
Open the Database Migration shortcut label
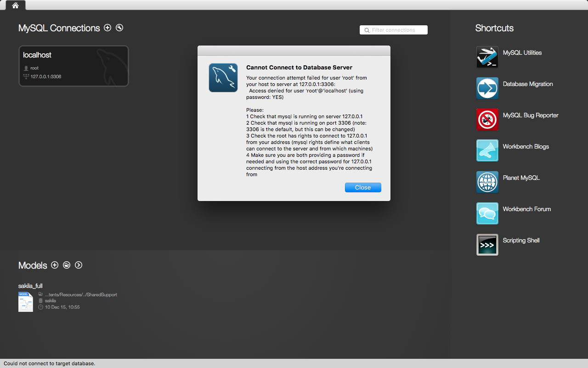click(x=528, y=84)
